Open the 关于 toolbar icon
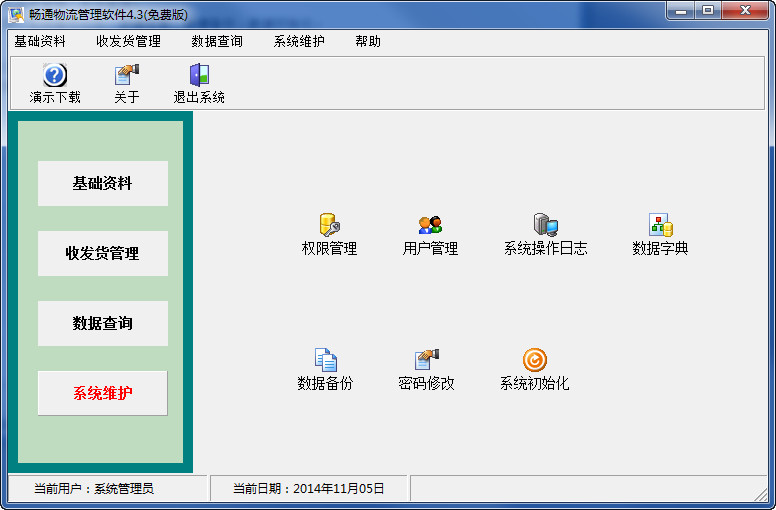This screenshot has height=510, width=776. [127, 75]
